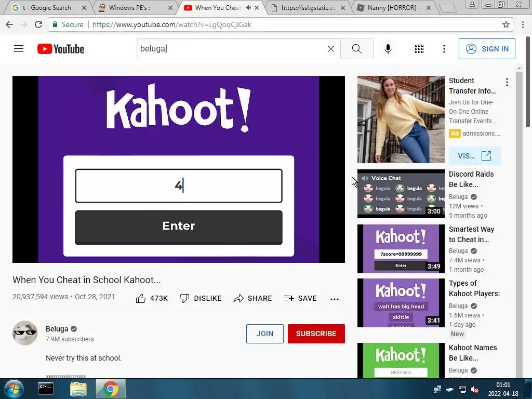Click 'Never try this at school.' description

84,358
